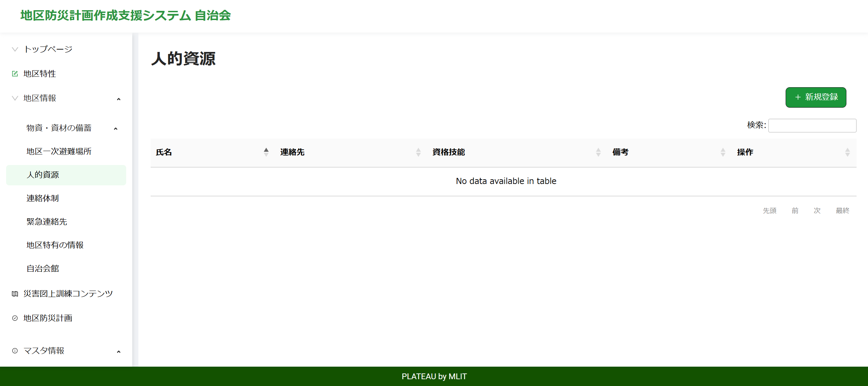The width and height of the screenshot is (868, 386).
Task: Collapse the 地区情報 menu section
Action: click(x=118, y=99)
